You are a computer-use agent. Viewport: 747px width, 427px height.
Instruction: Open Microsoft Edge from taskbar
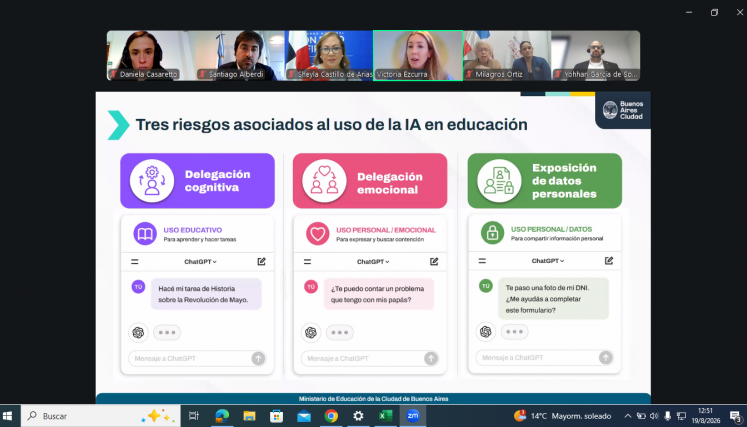[x=222, y=416]
